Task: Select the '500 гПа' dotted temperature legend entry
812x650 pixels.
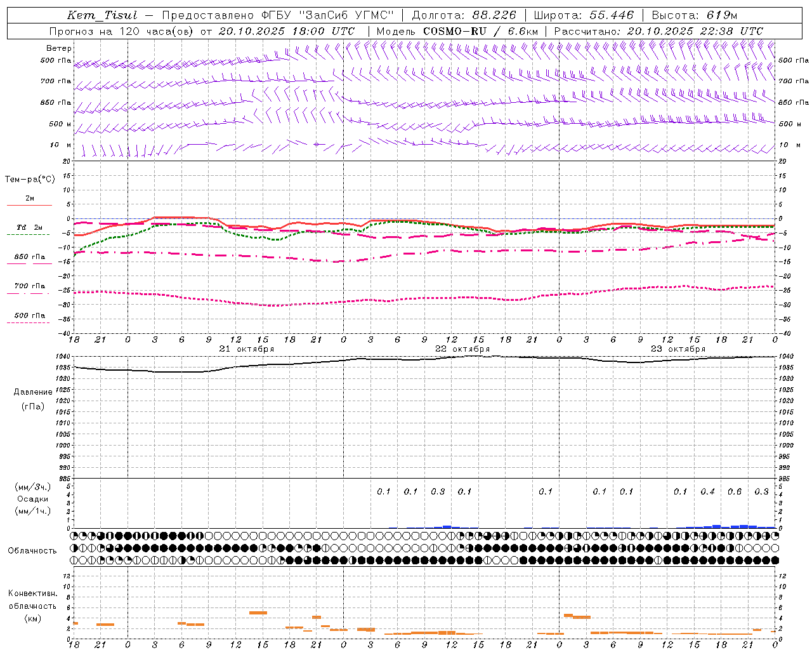Action: [29, 315]
